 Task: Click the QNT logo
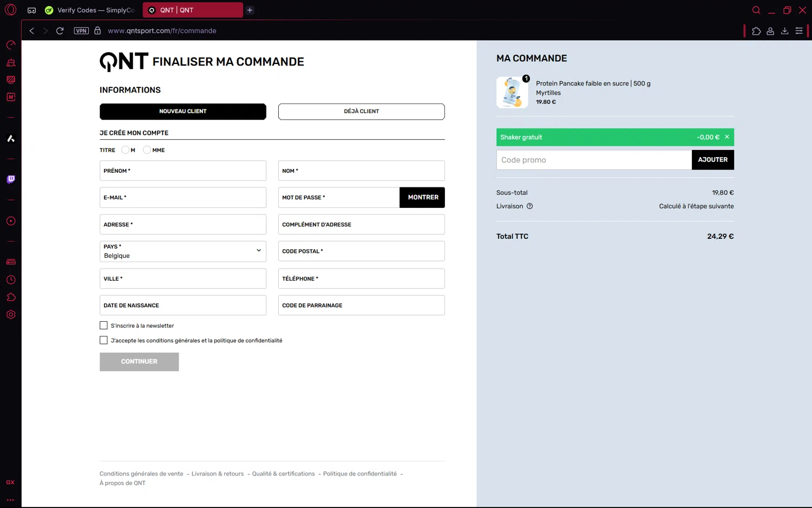[124, 62]
